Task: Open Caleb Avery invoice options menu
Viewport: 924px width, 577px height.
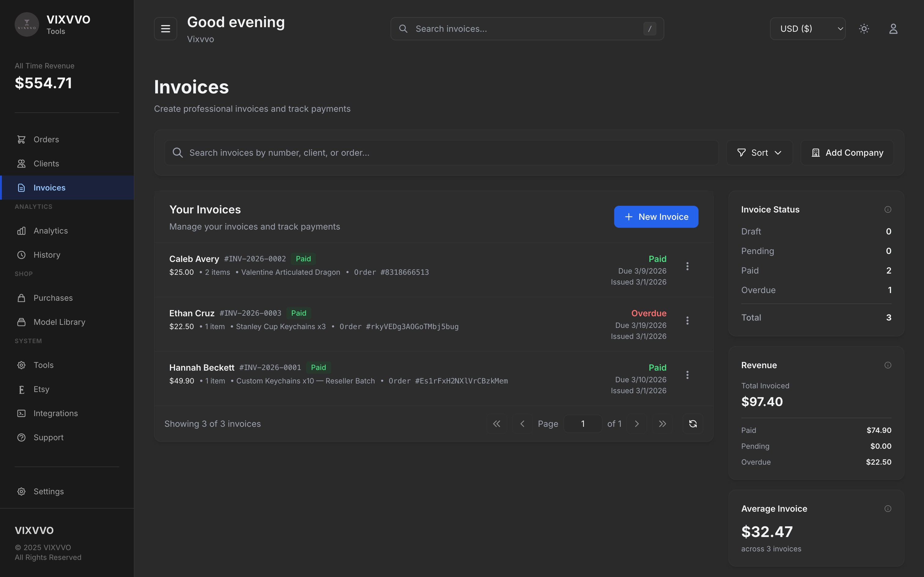Action: [687, 266]
